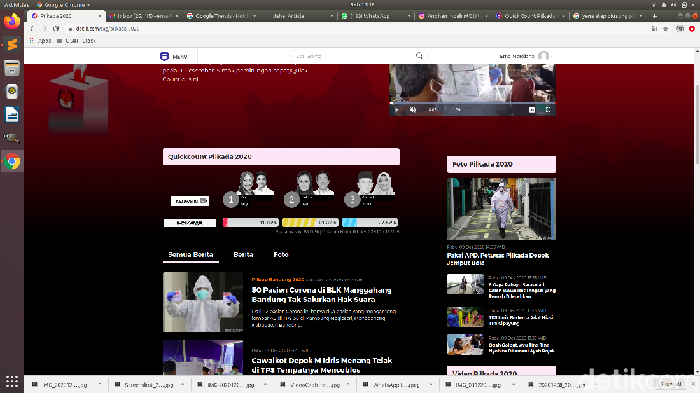Click the Foto Pilkada 2020 section header
The height and width of the screenshot is (393, 700).
pos(501,164)
